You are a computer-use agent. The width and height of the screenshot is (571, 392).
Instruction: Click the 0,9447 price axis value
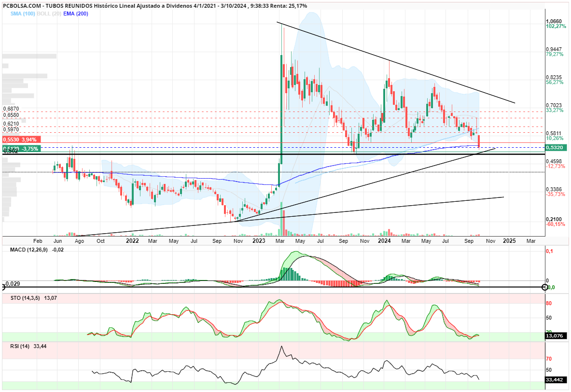(x=554, y=49)
